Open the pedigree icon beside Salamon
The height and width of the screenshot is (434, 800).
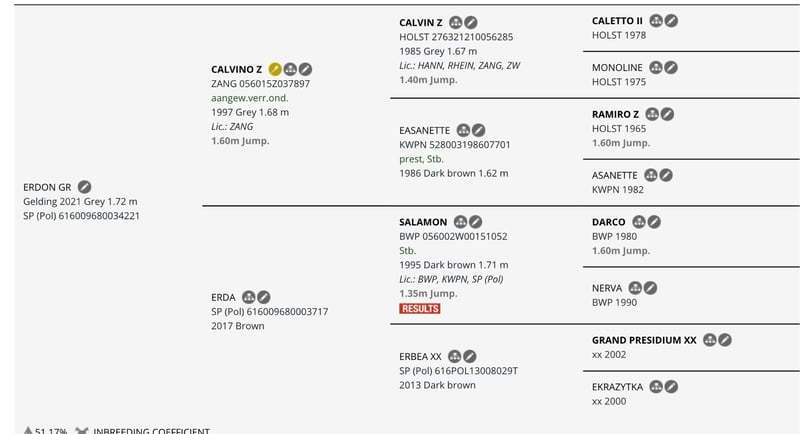coord(460,221)
